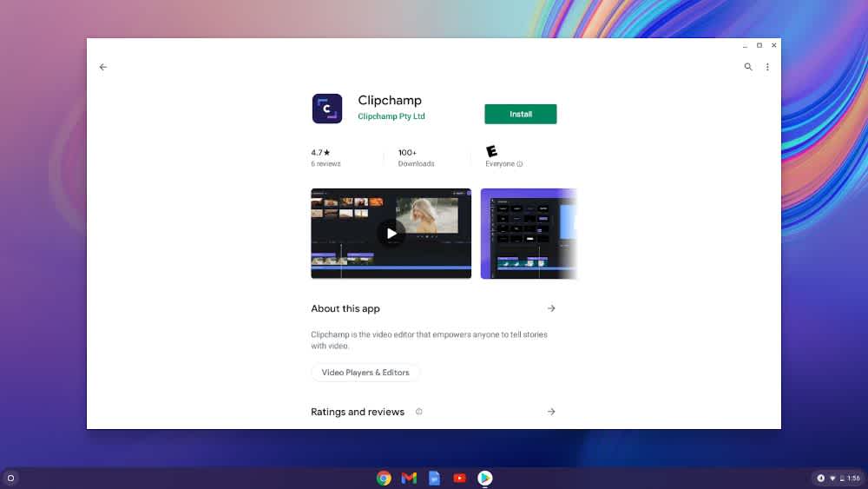This screenshot has height=489, width=868.
Task: Click the Clipchamp description text
Action: (x=429, y=340)
